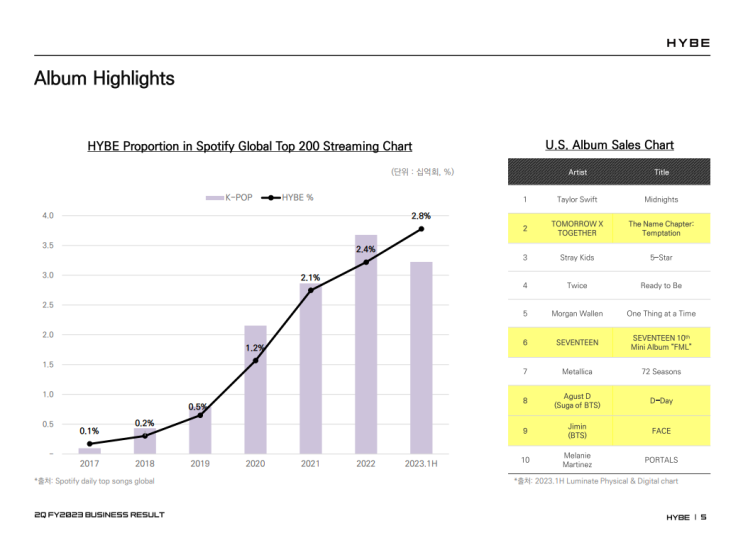Click the rank 10 number cell
The height and width of the screenshot is (538, 743).
pos(525,460)
